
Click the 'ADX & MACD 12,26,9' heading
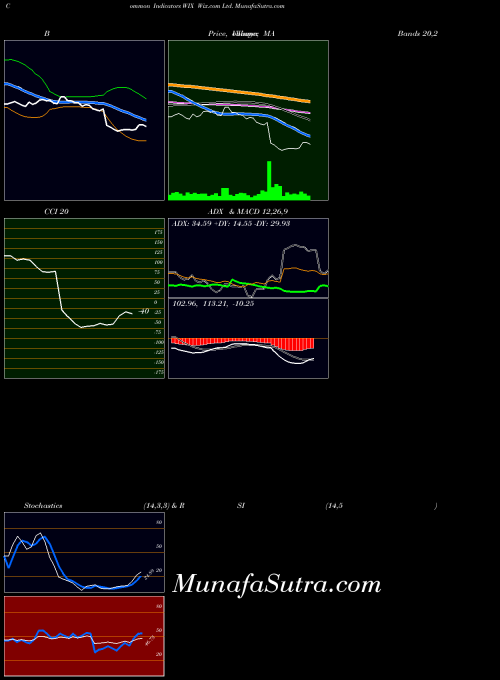click(248, 212)
